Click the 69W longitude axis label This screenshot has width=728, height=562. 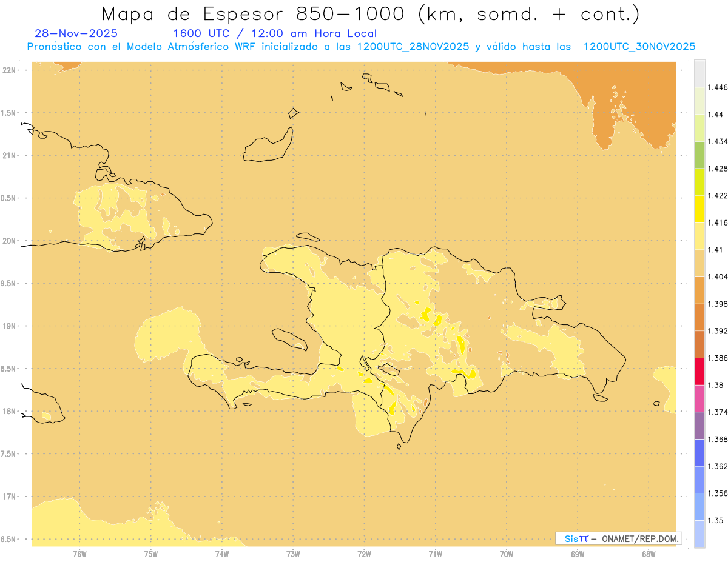click(x=578, y=554)
